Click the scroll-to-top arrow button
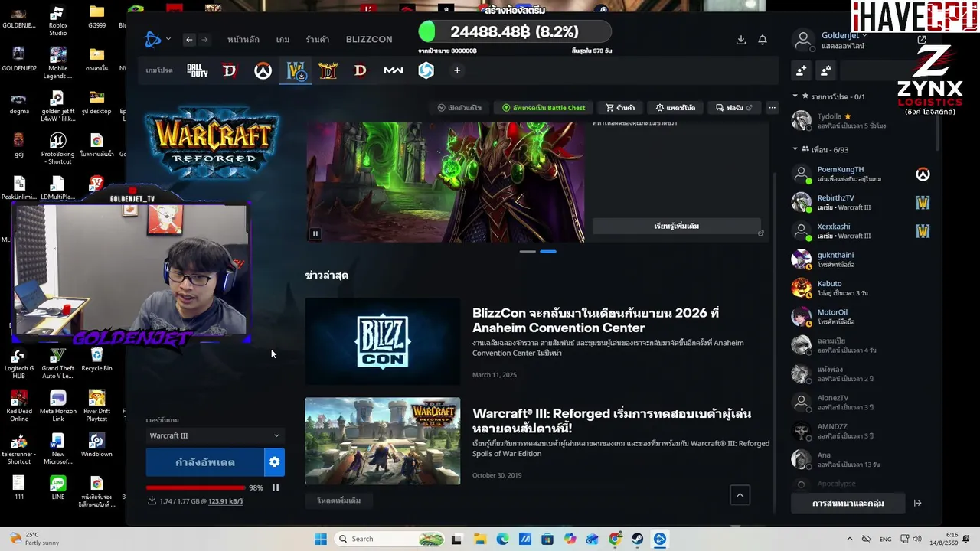Screen dimensions: 980x551 (740, 495)
